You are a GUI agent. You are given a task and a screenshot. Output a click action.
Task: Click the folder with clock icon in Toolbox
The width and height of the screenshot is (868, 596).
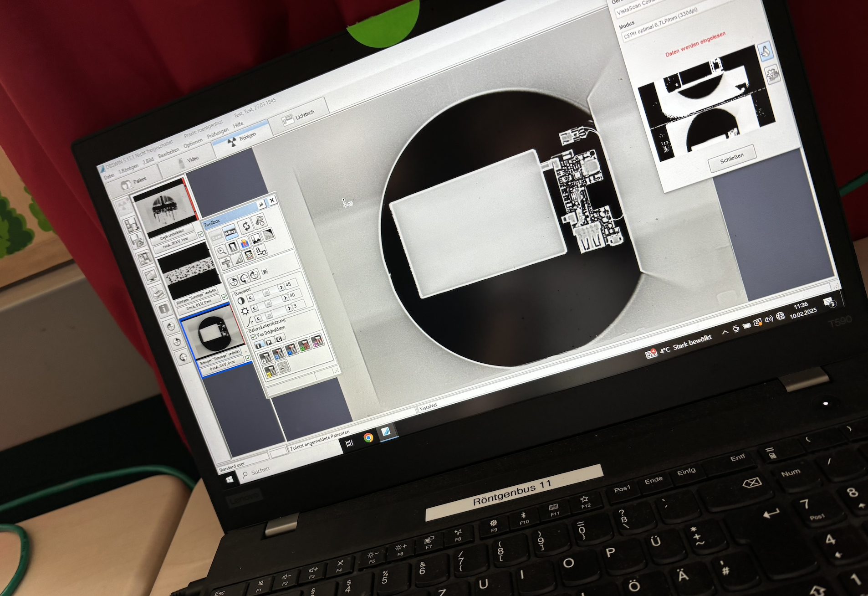260,221
